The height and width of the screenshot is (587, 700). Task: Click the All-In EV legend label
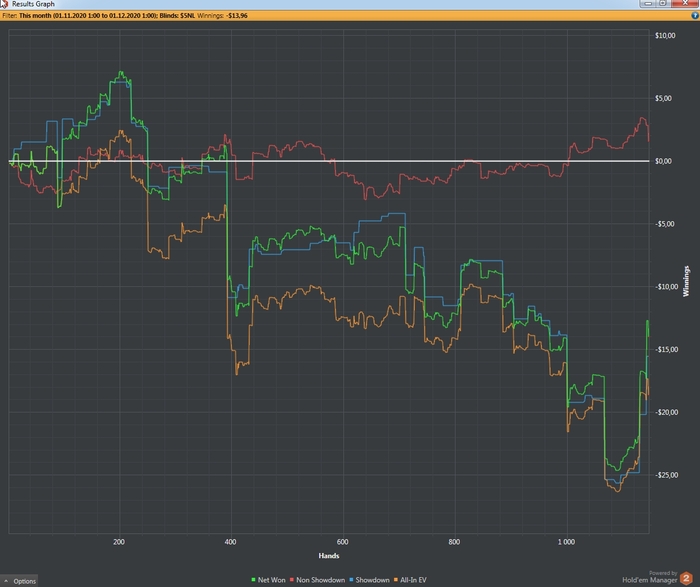pos(413,580)
